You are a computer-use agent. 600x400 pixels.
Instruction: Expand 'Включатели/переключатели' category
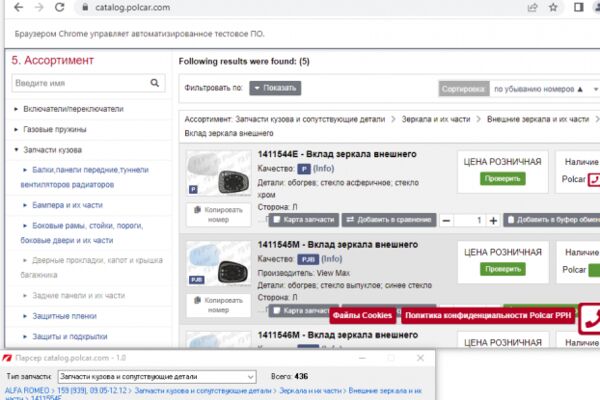pos(73,109)
